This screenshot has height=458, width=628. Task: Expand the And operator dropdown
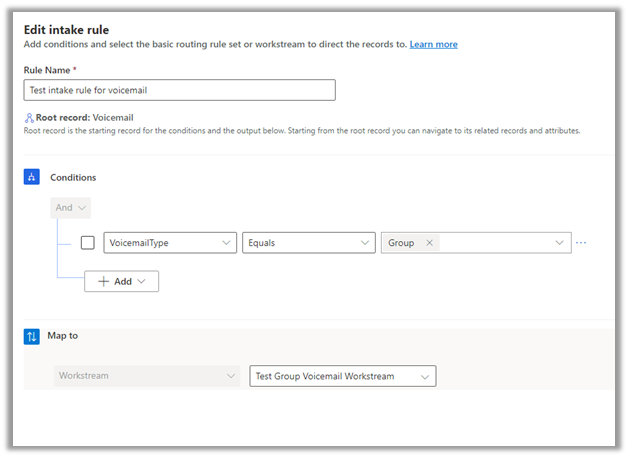(70, 208)
